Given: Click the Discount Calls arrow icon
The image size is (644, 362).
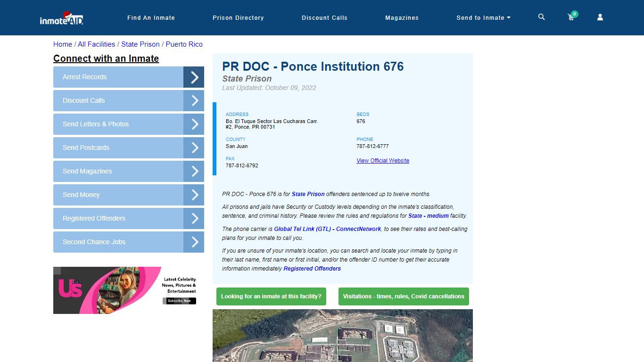Looking at the screenshot, I should pyautogui.click(x=194, y=101).
